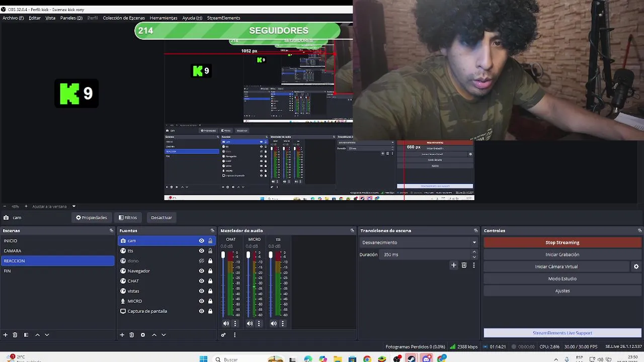Open the Paneles menu
This screenshot has height=362, width=644.
71,18
